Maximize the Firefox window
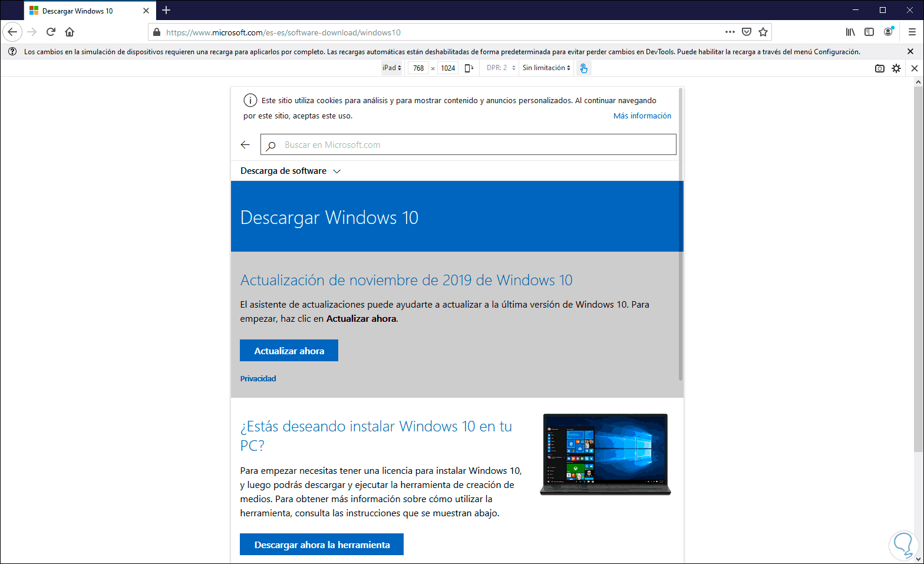The height and width of the screenshot is (564, 924). pyautogui.click(x=883, y=10)
